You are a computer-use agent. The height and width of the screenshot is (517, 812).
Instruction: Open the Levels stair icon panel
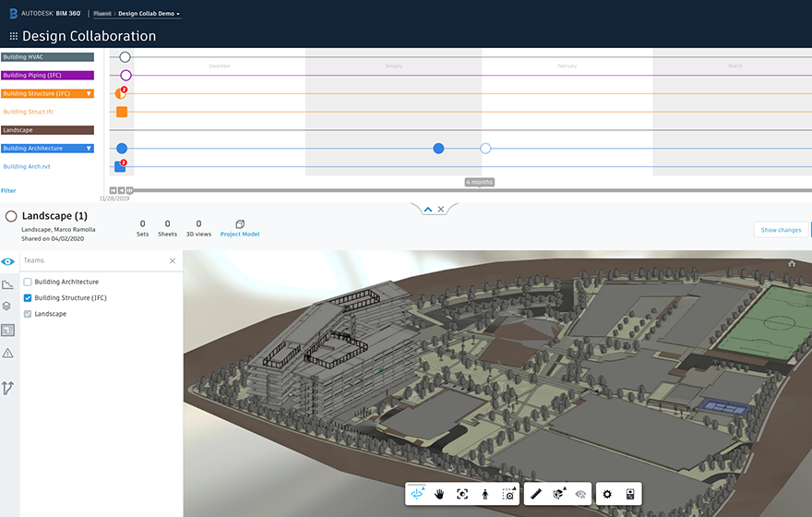point(7,284)
